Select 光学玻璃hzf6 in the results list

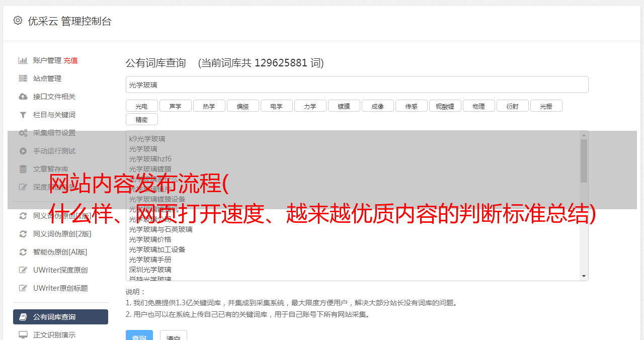click(x=150, y=159)
